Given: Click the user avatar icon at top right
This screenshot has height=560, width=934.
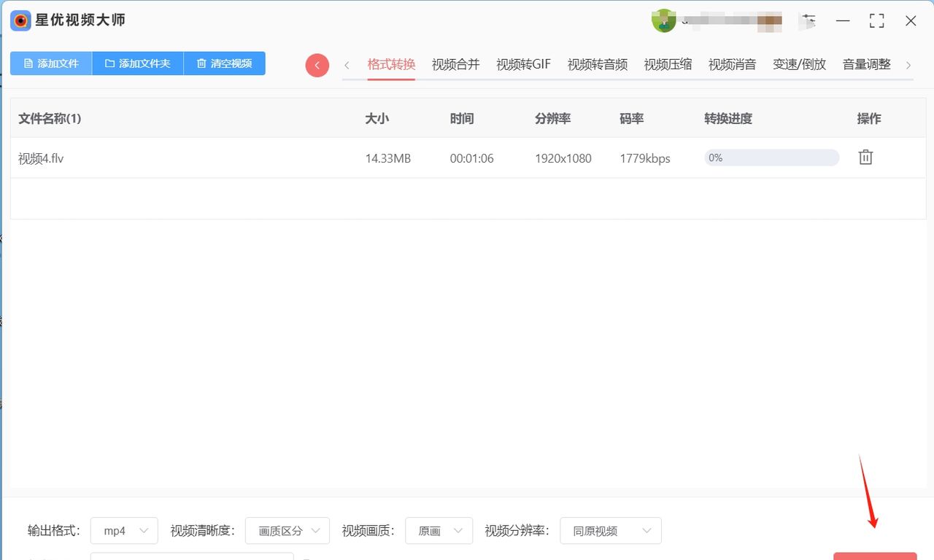Looking at the screenshot, I should coord(663,20).
